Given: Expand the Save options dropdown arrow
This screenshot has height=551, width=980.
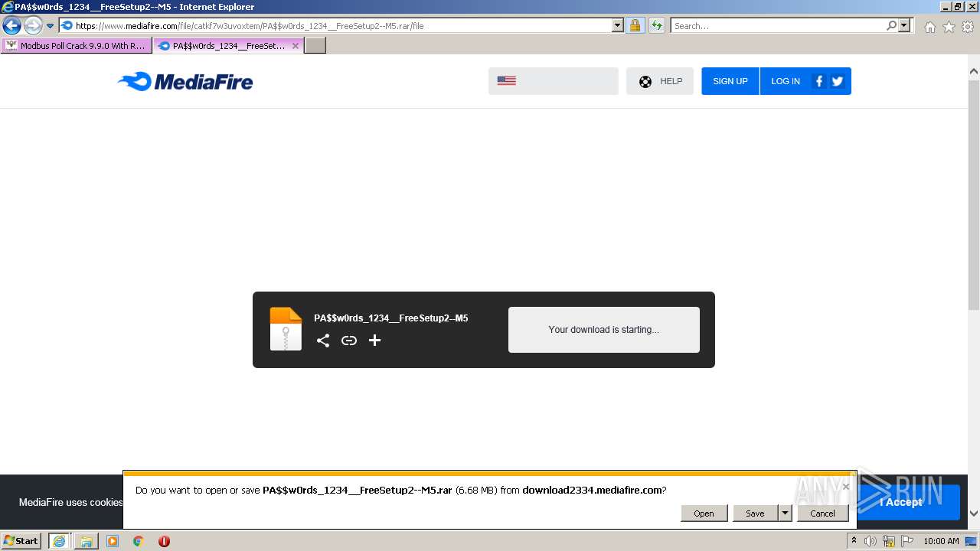Looking at the screenshot, I should coord(785,514).
